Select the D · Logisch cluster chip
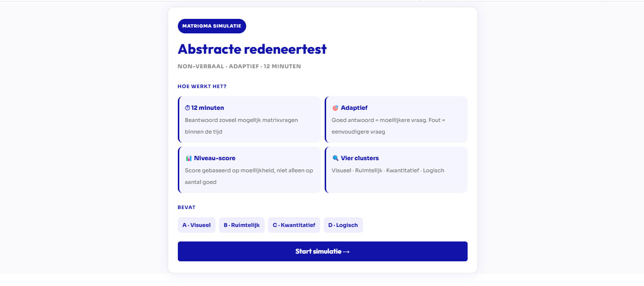644x286 pixels. pyautogui.click(x=343, y=225)
